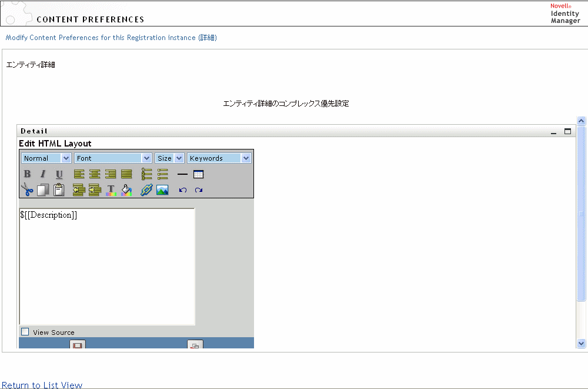
Task: Click the $[[Description]] text in editor
Action: 49,215
